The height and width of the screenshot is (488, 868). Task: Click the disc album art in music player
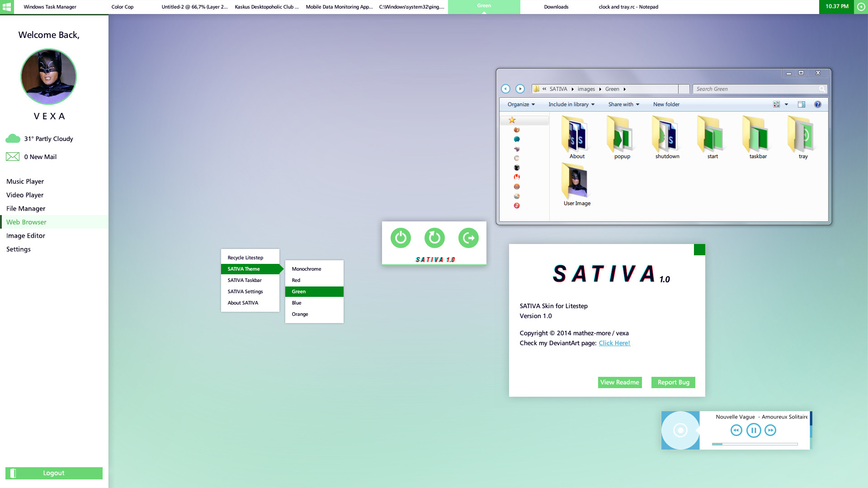(x=680, y=430)
